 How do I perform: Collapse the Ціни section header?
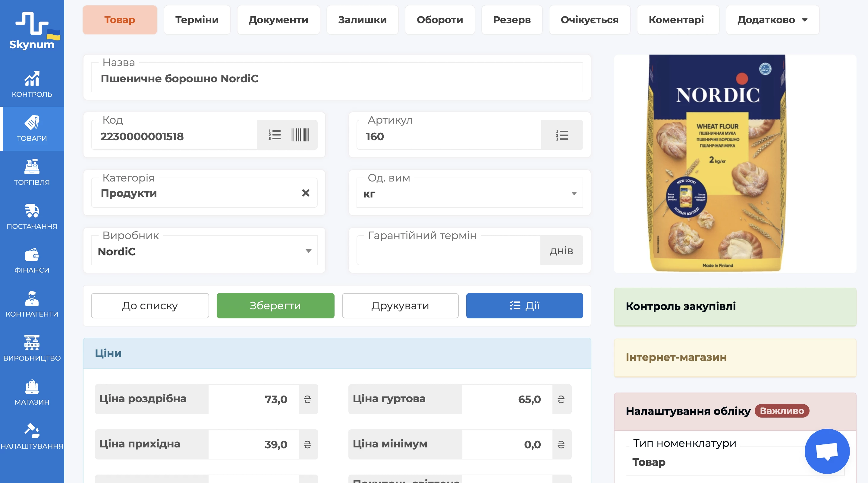pos(337,353)
